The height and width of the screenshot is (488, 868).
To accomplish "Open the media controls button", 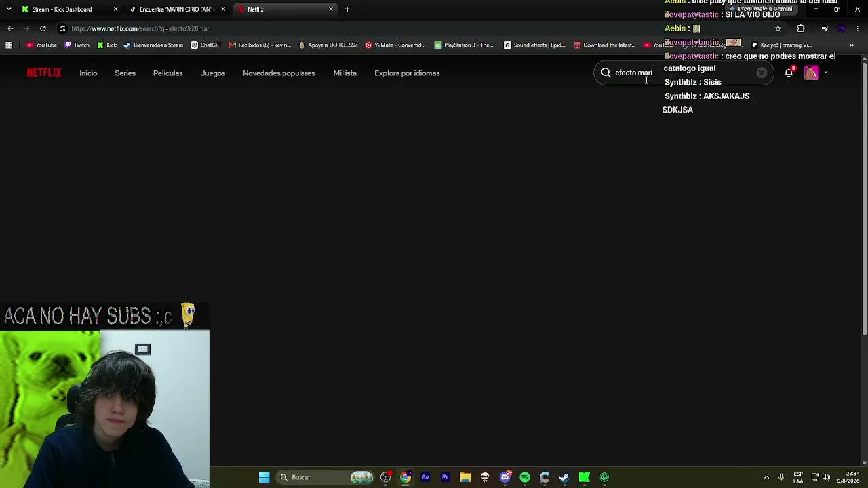I will (825, 28).
